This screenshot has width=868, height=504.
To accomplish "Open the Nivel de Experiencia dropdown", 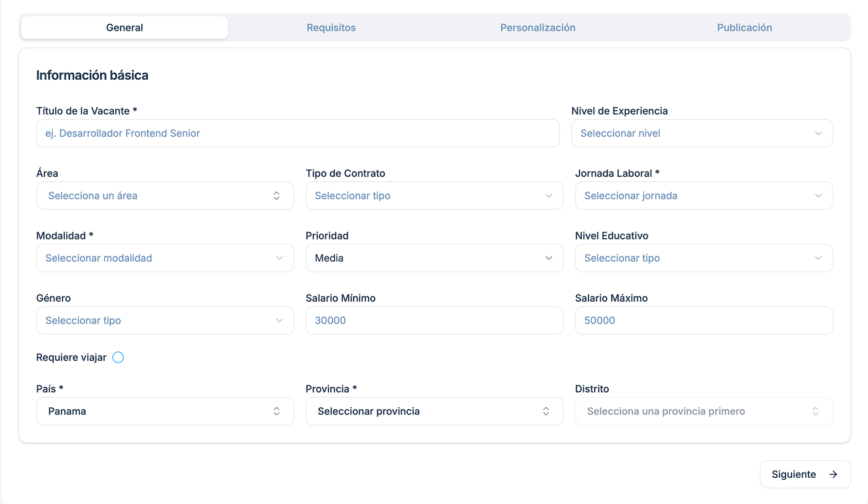I will tap(702, 134).
